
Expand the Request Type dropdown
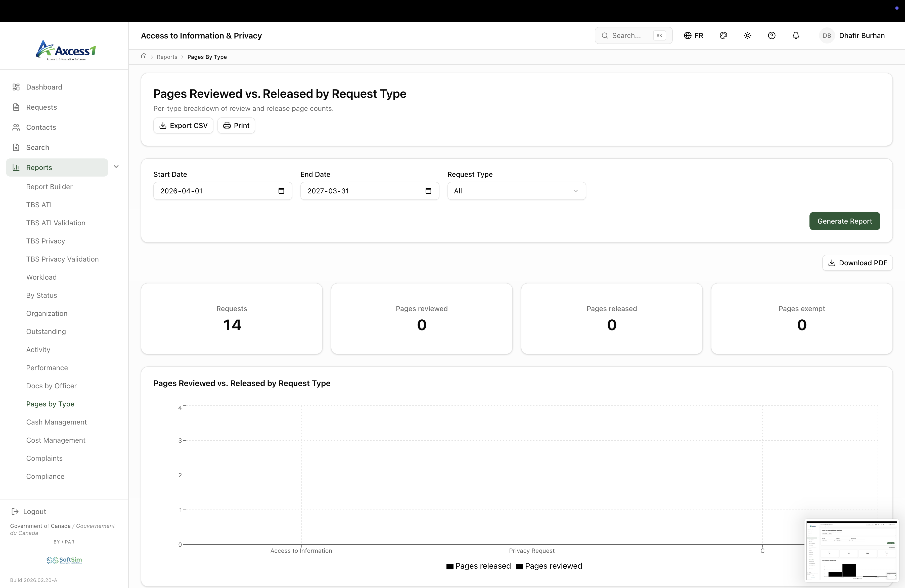click(x=516, y=191)
